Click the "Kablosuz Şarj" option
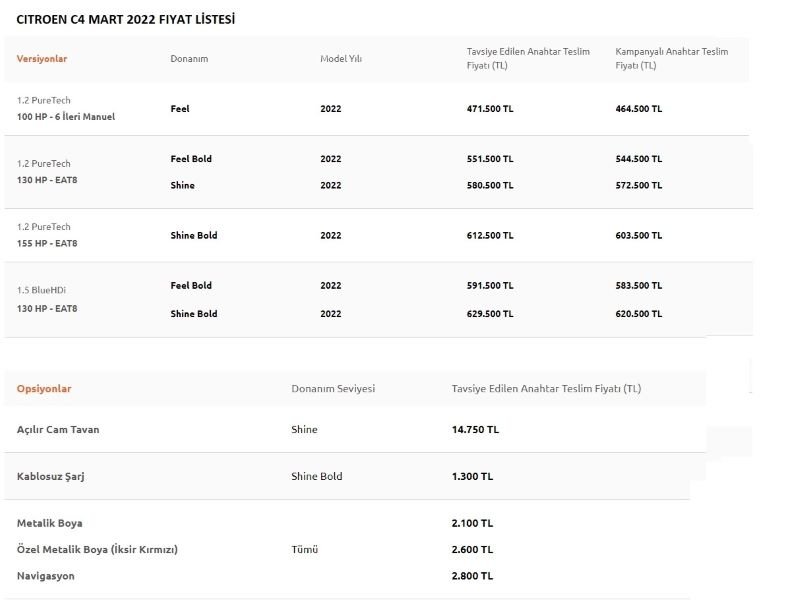Screen dimensions: 800x600 click(51, 476)
